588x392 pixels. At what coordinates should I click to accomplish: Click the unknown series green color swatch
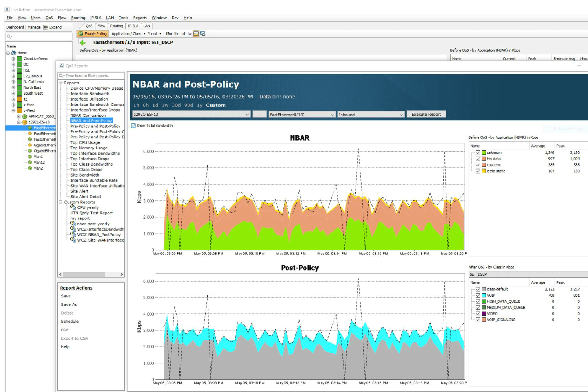coord(484,153)
